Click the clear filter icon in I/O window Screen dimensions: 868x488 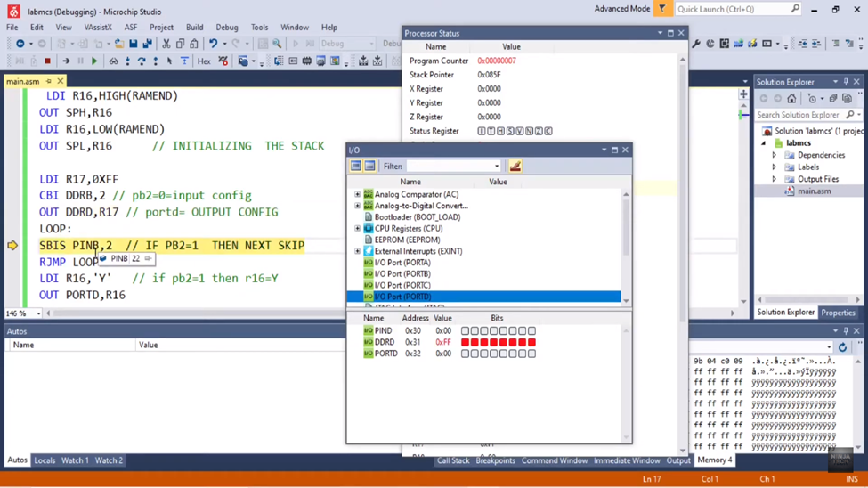(515, 166)
